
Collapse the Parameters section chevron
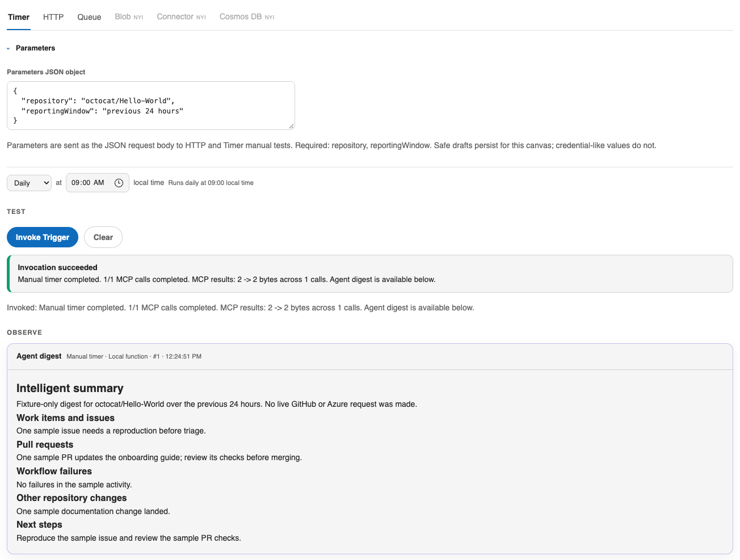coord(9,48)
